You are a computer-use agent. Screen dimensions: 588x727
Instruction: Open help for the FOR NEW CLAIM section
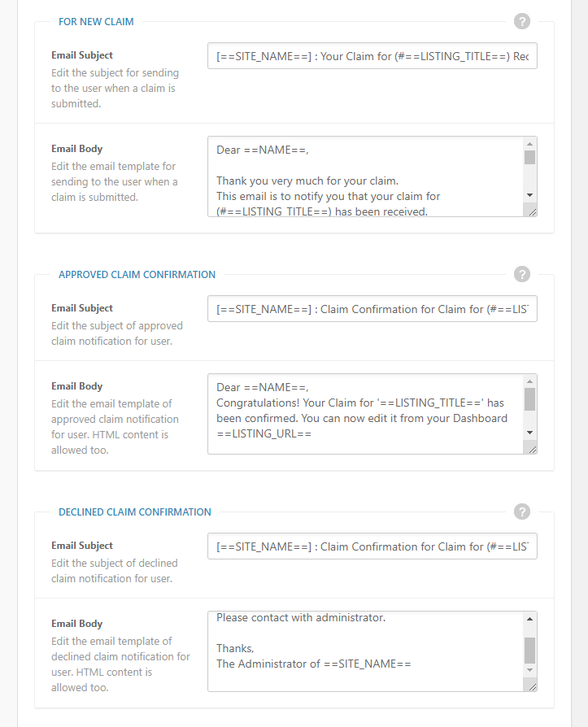(522, 21)
